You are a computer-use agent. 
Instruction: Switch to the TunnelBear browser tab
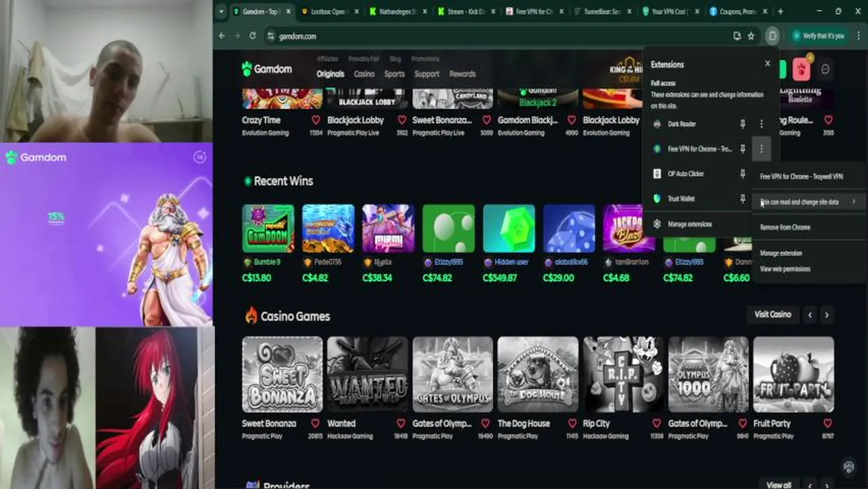[x=603, y=12]
